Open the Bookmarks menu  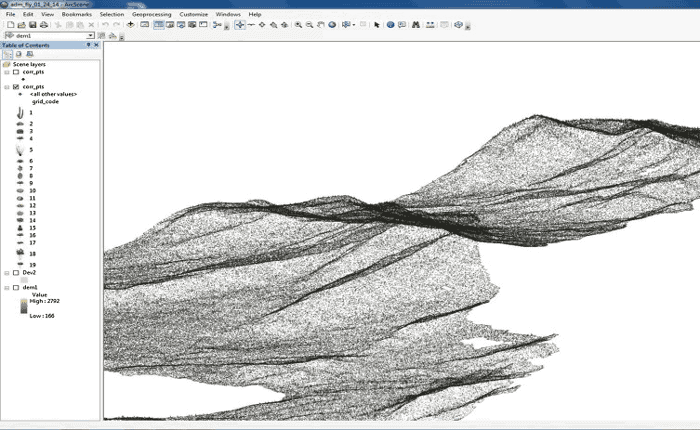77,14
